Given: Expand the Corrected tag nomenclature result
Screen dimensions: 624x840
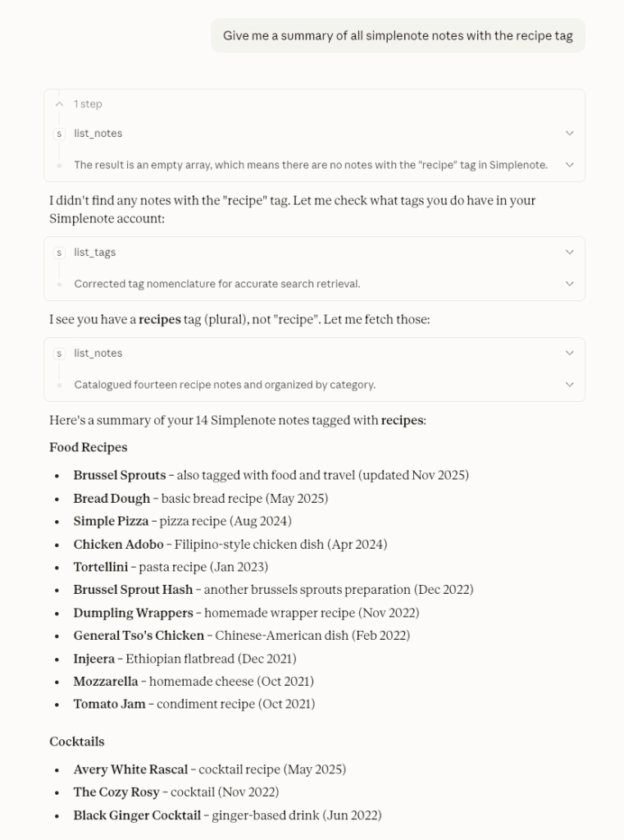Looking at the screenshot, I should [x=570, y=283].
